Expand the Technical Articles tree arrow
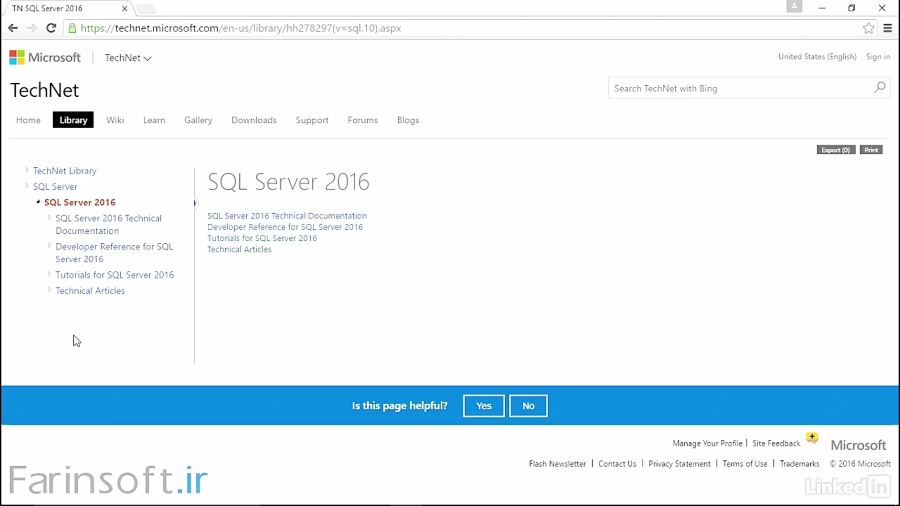 [49, 290]
